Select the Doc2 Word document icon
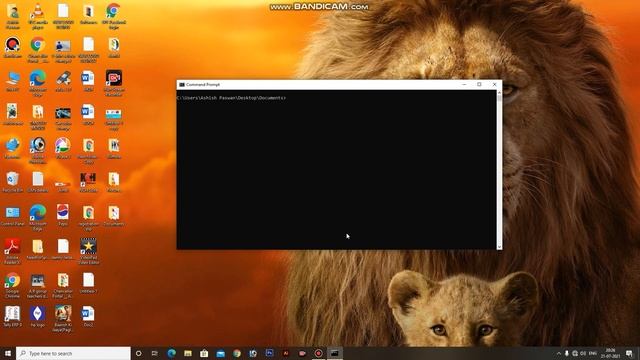 coord(88,316)
